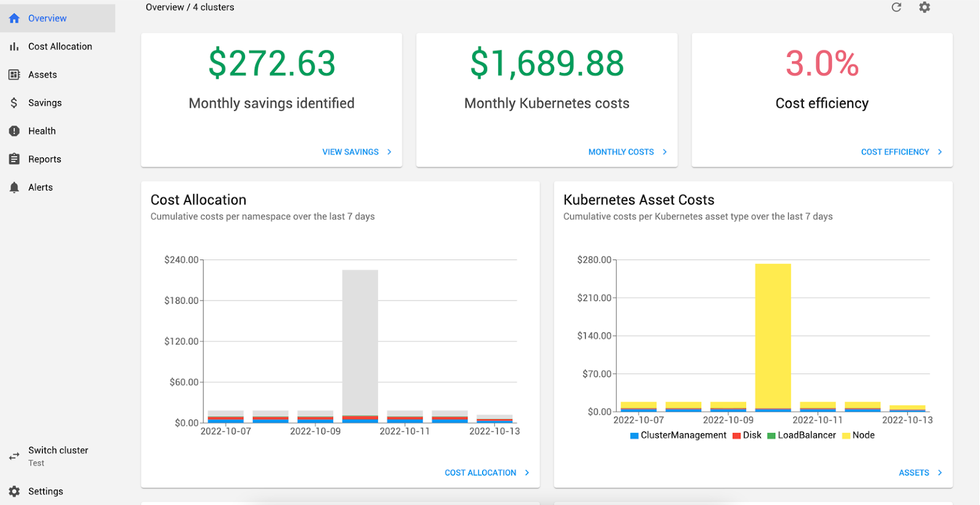Click $280.00 axis label in Asset Costs

point(594,260)
